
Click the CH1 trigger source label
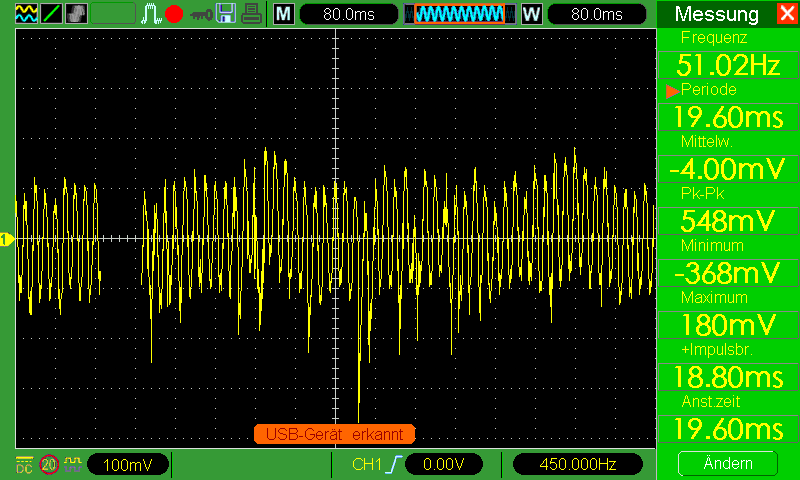[367, 464]
